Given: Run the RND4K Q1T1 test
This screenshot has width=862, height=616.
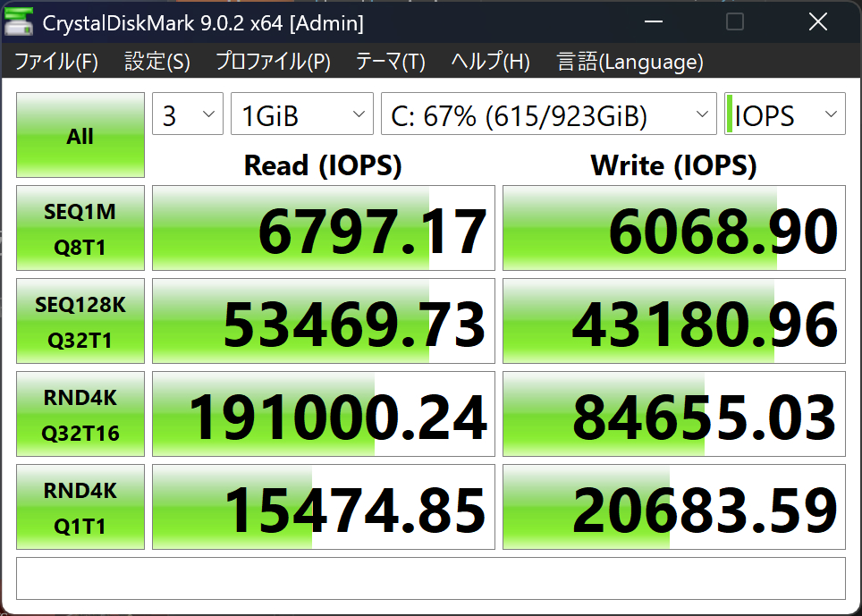Looking at the screenshot, I should [80, 507].
